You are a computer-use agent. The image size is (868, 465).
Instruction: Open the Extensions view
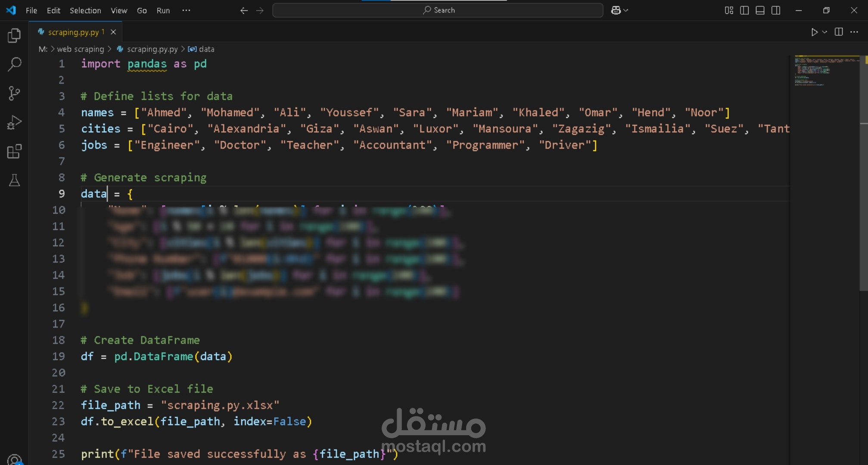(14, 152)
